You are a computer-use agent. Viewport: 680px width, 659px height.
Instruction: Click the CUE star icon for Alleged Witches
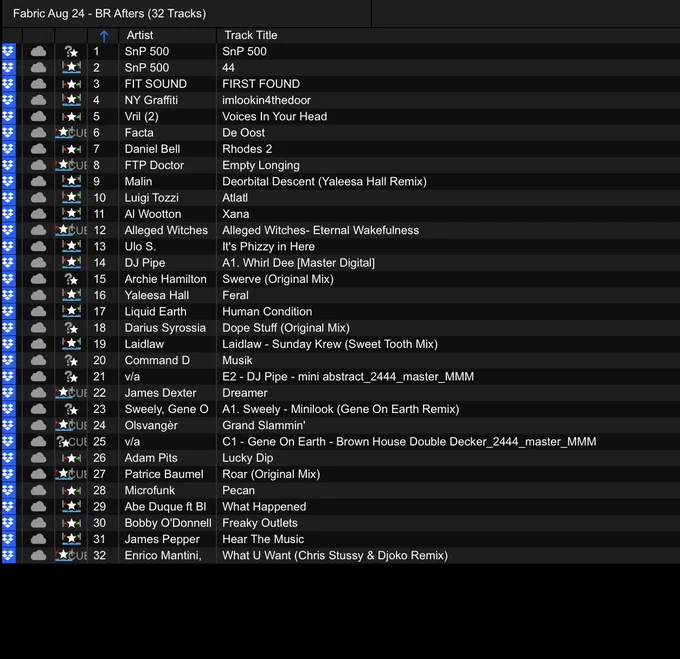click(71, 230)
